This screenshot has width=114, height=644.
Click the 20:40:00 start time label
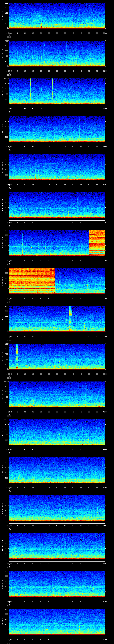tap(9, 450)
